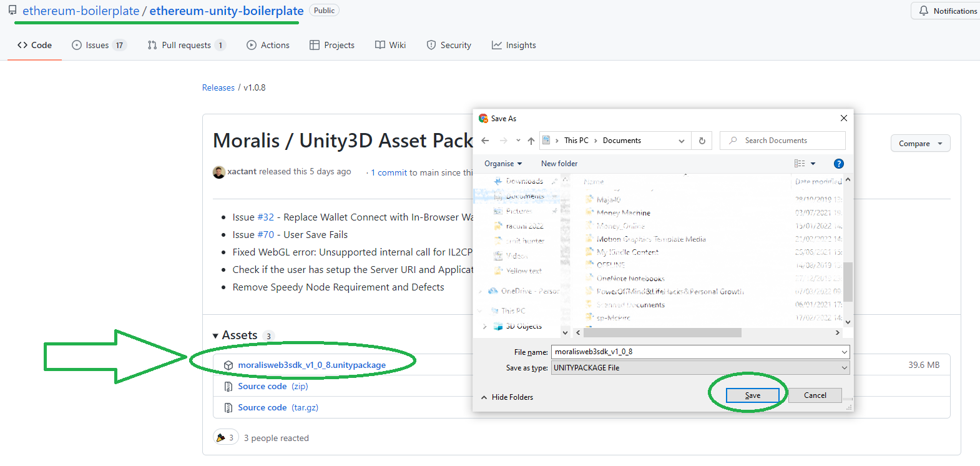Go back using the Save As back arrow
The width and height of the screenshot is (980, 466).
pyautogui.click(x=485, y=141)
